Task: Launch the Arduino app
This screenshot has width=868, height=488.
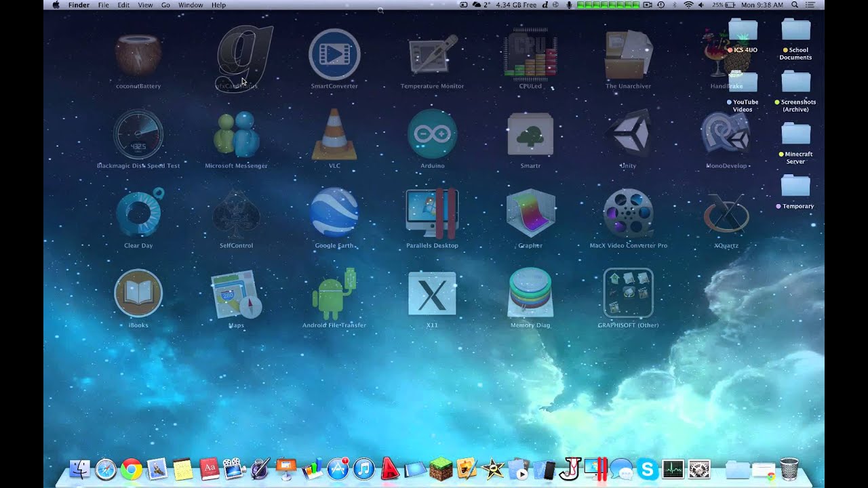Action: tap(432, 134)
